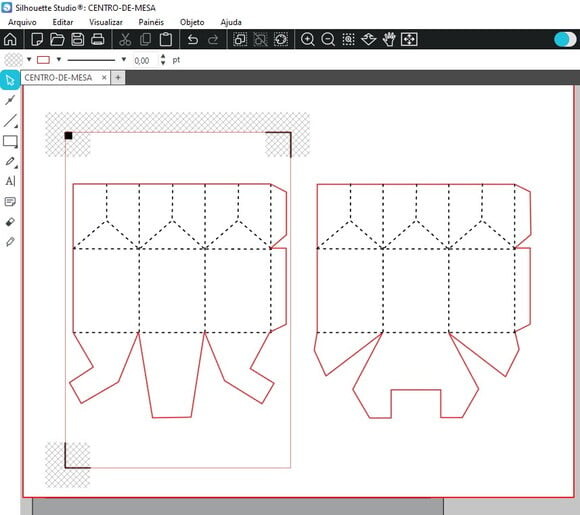
Task: Select the Rectangle drawing tool
Action: (10, 141)
